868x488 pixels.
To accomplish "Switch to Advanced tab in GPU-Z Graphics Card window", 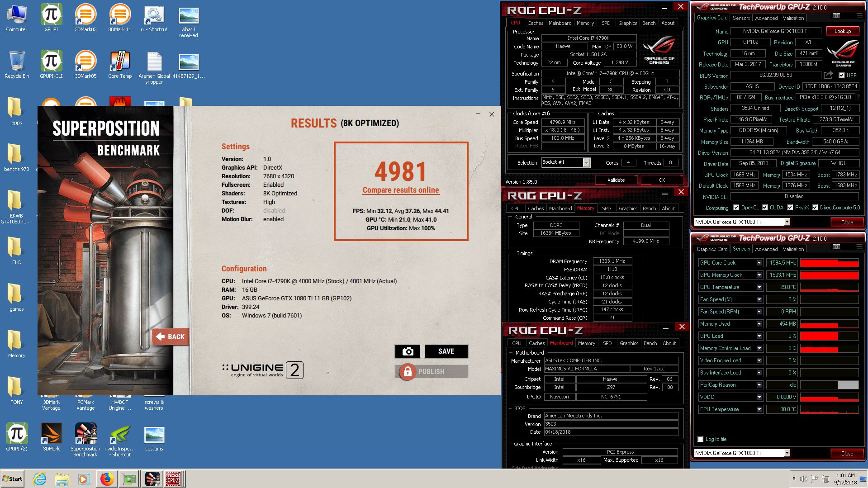I will [x=766, y=18].
